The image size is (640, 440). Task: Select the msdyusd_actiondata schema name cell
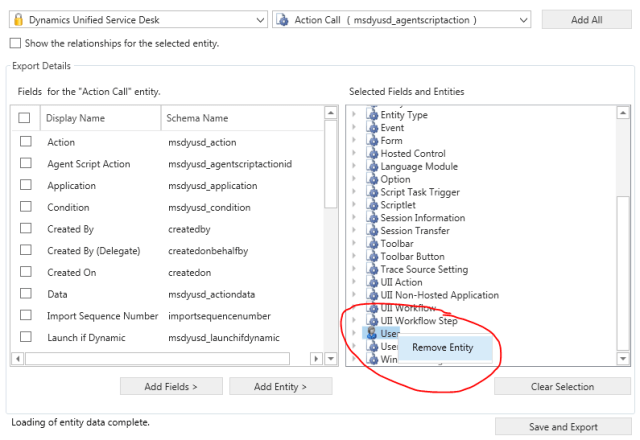click(211, 294)
